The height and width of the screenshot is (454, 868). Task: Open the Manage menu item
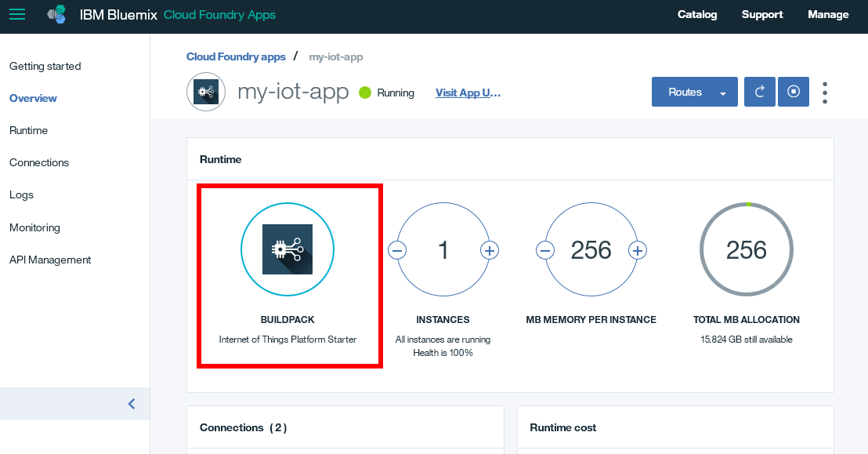point(828,14)
